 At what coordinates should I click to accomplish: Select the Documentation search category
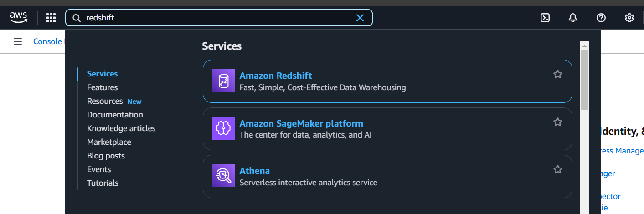click(115, 115)
